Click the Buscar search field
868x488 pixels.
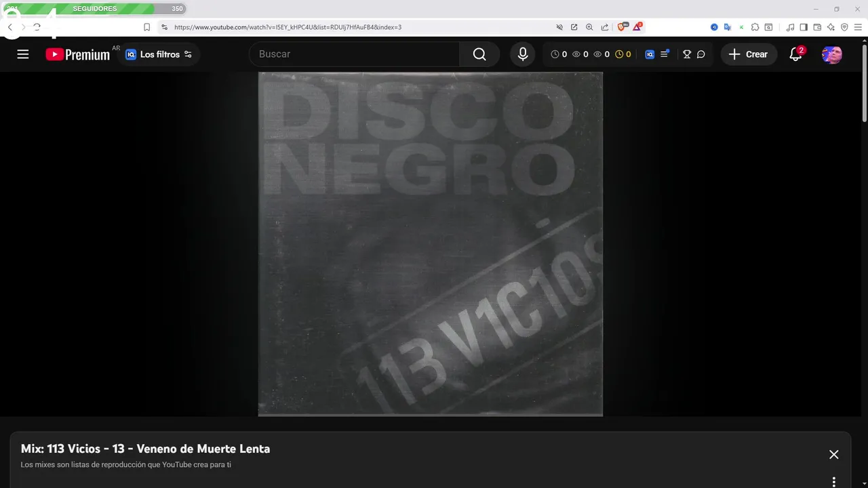[x=355, y=54]
